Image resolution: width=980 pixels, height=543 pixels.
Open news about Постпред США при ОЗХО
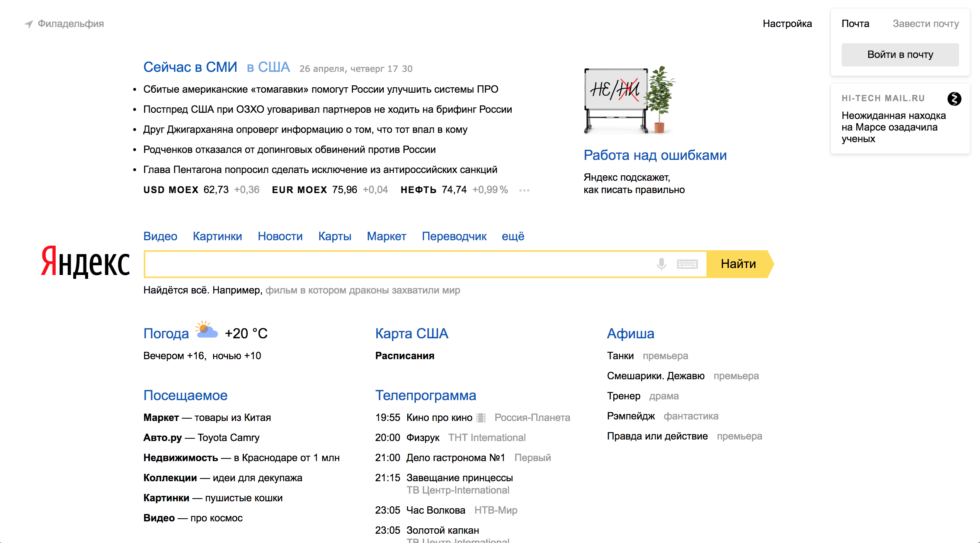(328, 109)
